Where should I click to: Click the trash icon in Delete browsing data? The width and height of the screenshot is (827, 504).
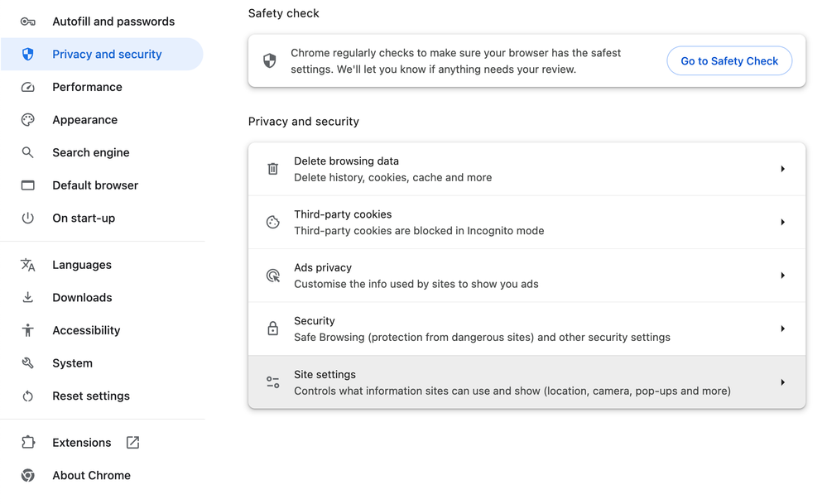point(272,169)
